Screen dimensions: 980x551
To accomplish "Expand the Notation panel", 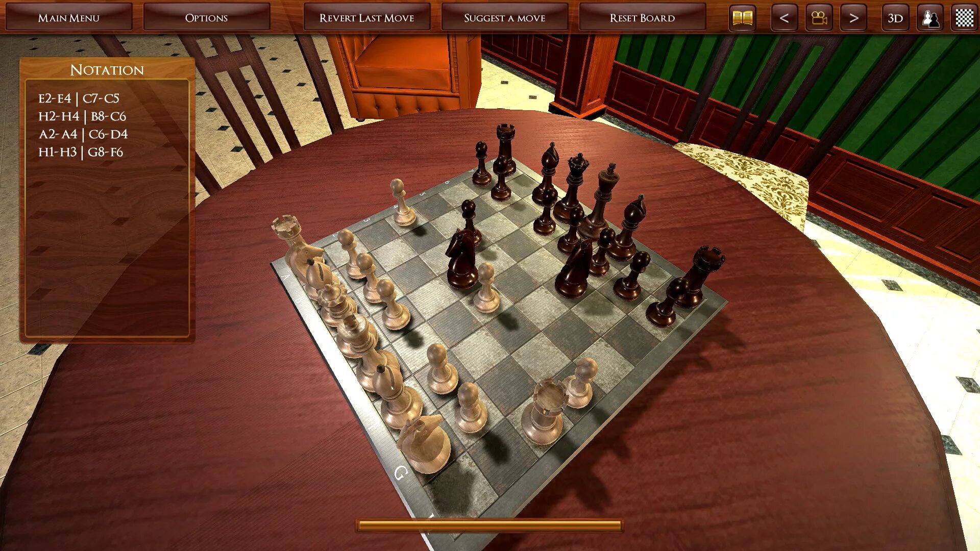I will (x=106, y=69).
